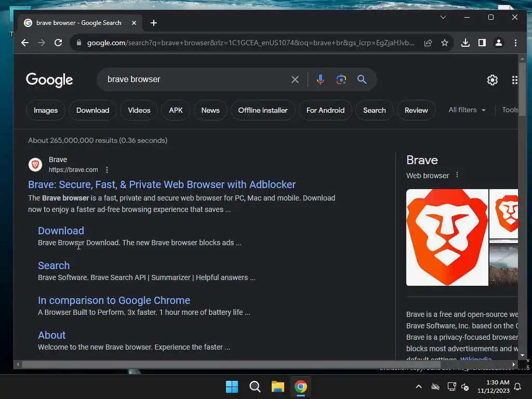
Task: Select the Review filter chip
Action: [416, 110]
